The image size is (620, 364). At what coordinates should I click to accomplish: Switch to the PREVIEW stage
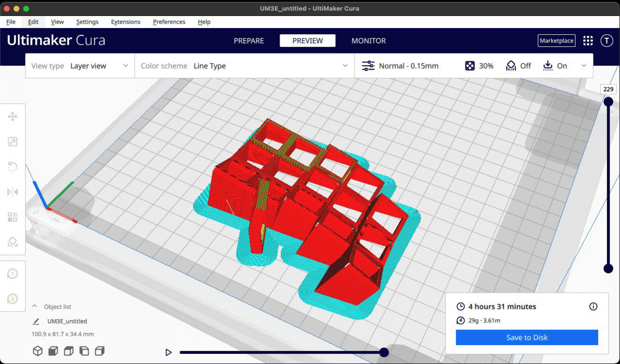308,41
